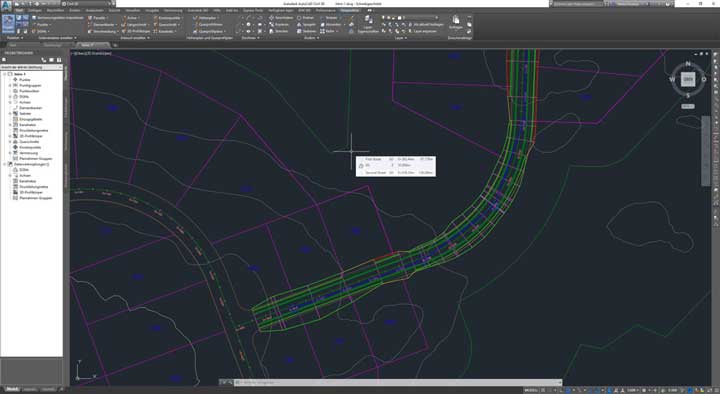
Task: Click the Verschneidung ribbon tool
Action: (x=102, y=31)
